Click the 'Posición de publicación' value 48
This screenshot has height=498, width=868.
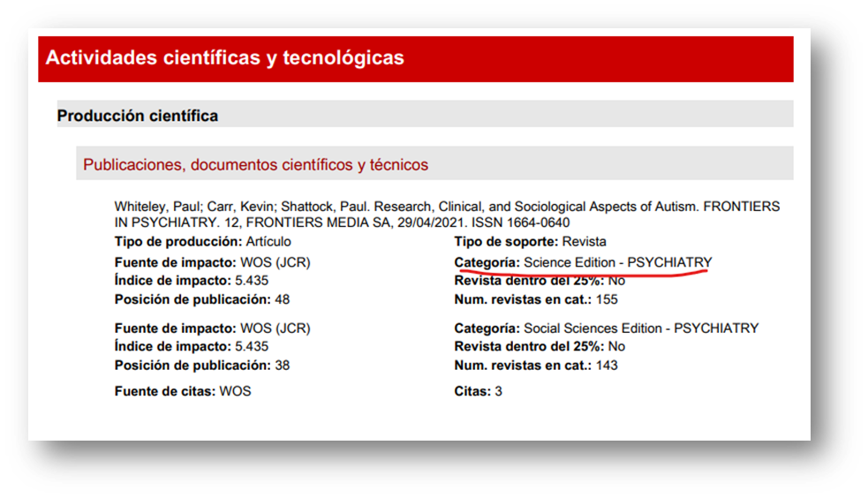(x=281, y=299)
